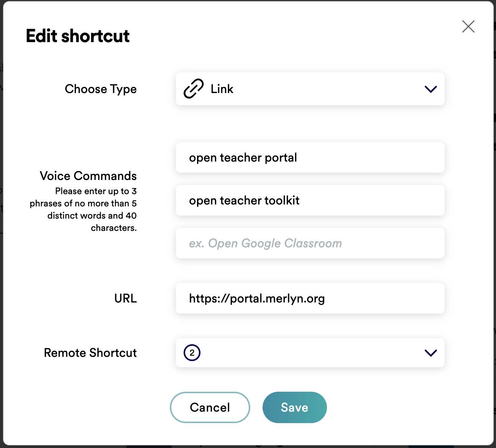This screenshot has height=448, width=496.
Task: Cancel editing the shortcut
Action: click(210, 407)
